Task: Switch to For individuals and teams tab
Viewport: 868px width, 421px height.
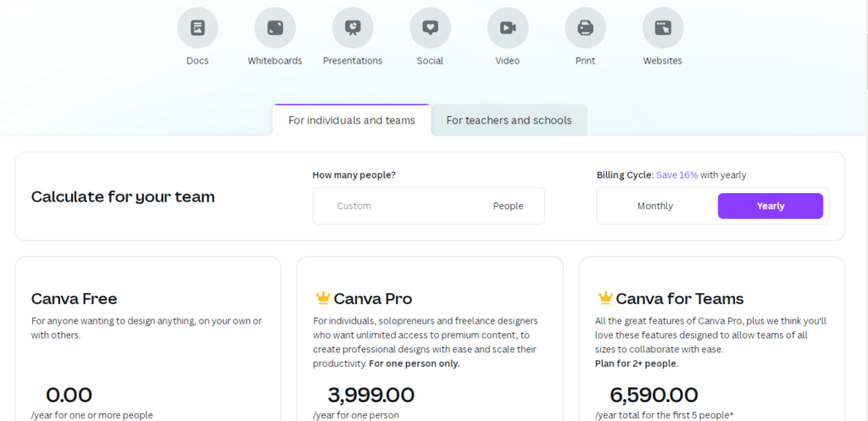Action: point(352,120)
